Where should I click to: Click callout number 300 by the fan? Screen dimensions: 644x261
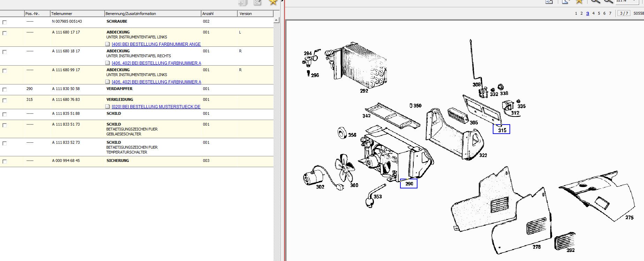pyautogui.click(x=354, y=185)
